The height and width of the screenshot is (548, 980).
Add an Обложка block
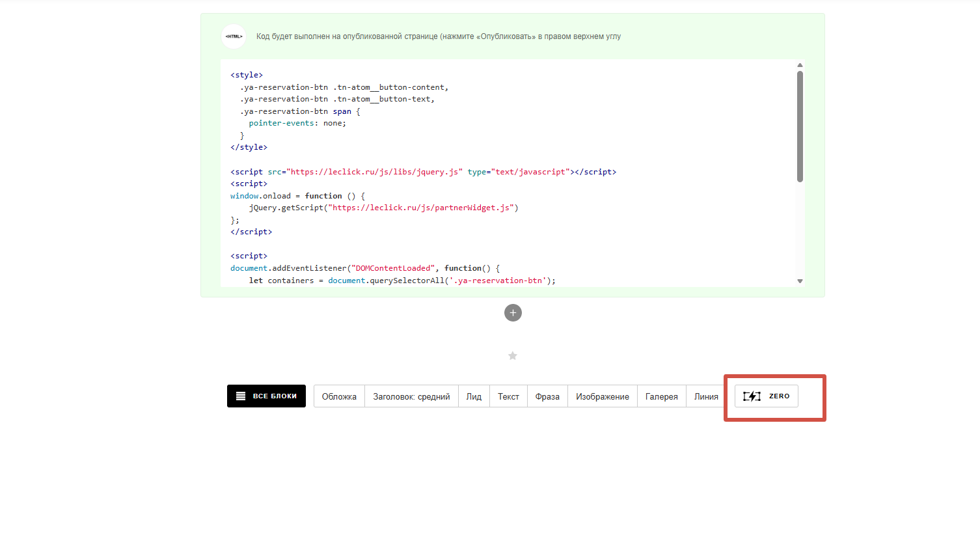tap(339, 396)
